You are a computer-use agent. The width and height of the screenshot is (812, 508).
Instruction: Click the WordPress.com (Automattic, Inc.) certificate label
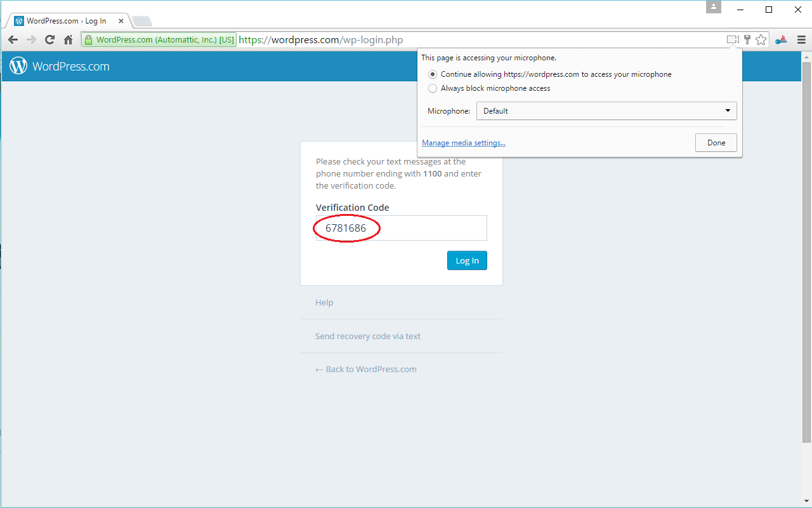tap(165, 40)
